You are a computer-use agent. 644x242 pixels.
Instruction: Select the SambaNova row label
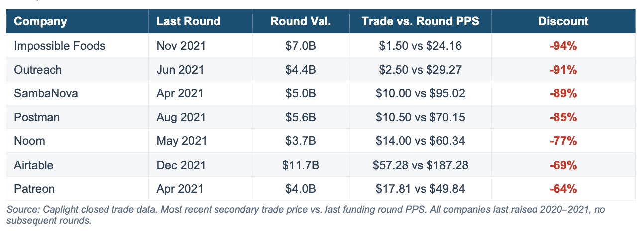click(x=46, y=94)
